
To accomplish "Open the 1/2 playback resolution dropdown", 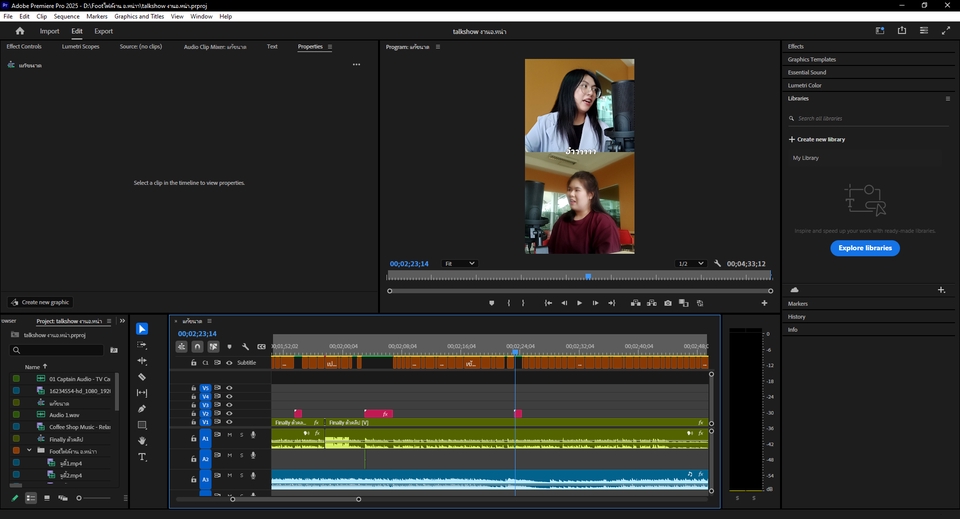I will pyautogui.click(x=690, y=263).
